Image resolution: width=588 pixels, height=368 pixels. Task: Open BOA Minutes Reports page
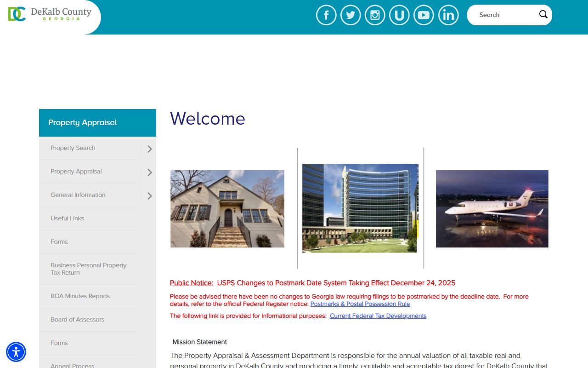80,296
